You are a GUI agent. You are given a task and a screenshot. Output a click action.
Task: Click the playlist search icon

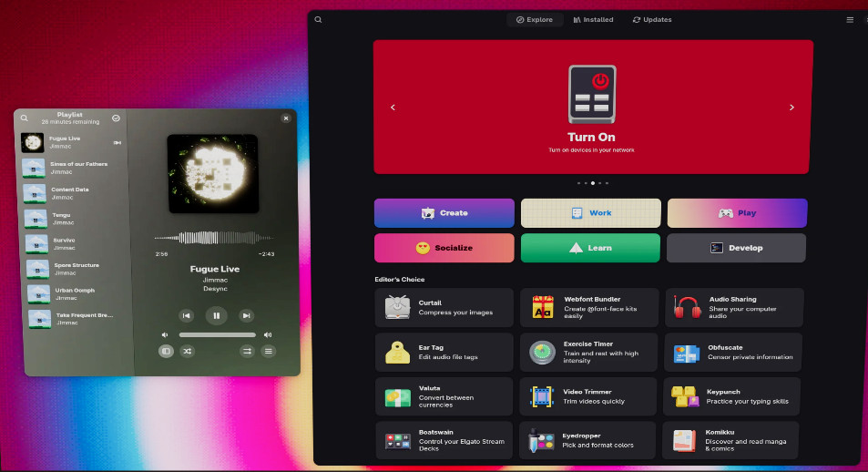coord(25,118)
